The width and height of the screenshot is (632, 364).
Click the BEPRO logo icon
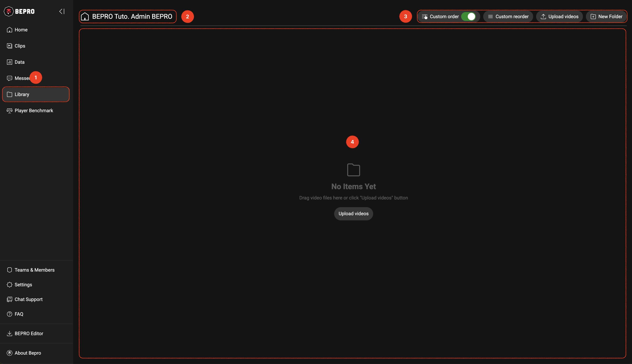point(9,11)
